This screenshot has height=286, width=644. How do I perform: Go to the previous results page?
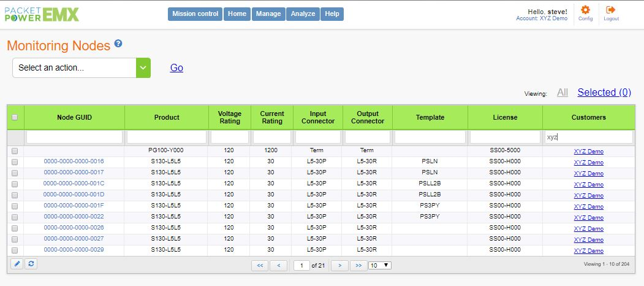click(x=279, y=266)
